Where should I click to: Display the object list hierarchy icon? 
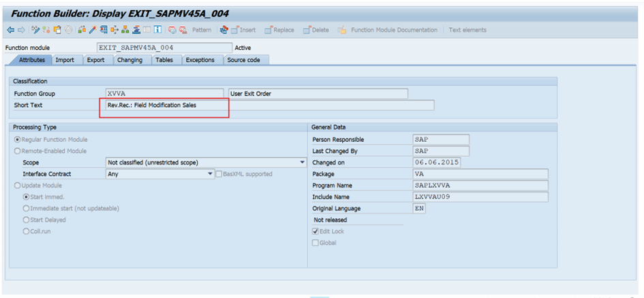click(125, 30)
